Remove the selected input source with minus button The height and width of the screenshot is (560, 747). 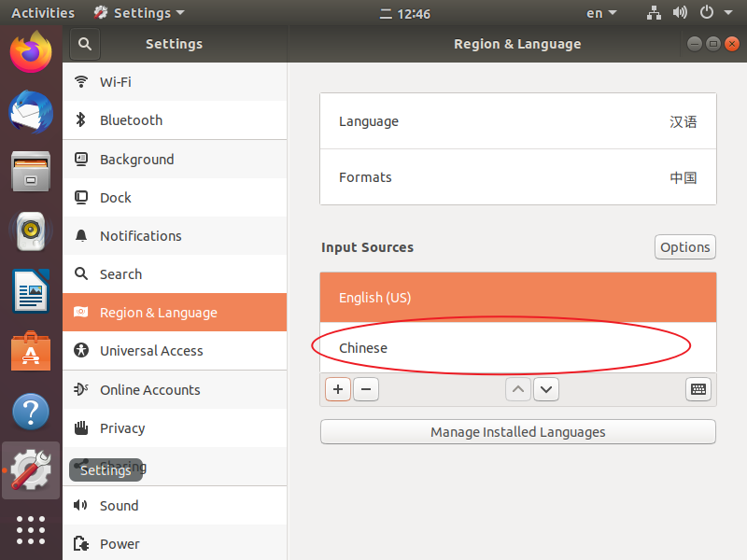click(366, 389)
